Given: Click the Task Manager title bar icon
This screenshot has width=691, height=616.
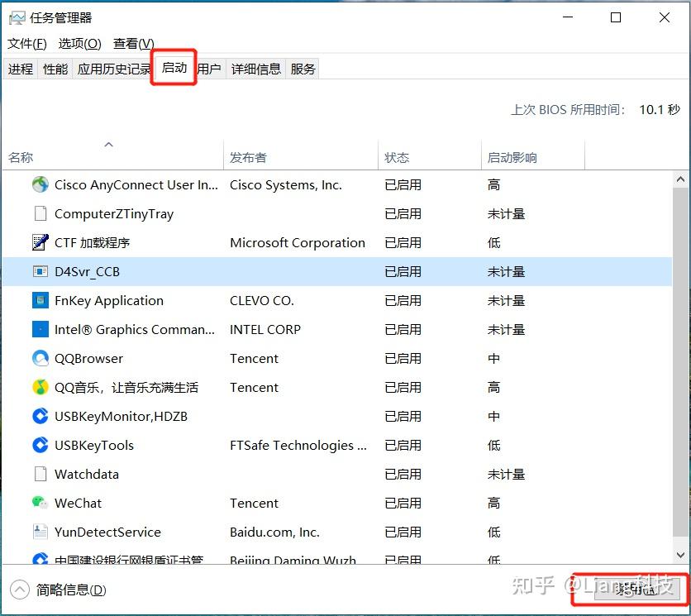Looking at the screenshot, I should pyautogui.click(x=17, y=17).
